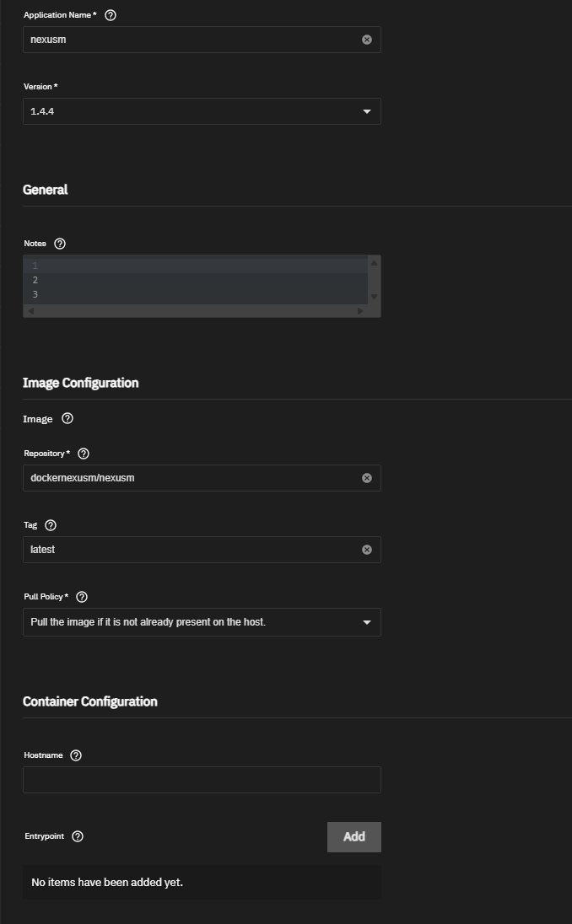Open help tooltip for Application Name

pyautogui.click(x=111, y=15)
